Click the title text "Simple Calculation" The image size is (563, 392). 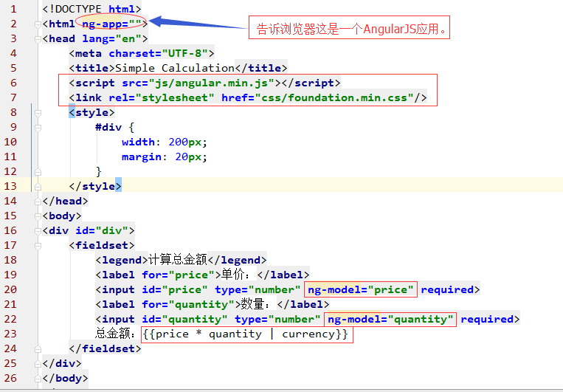(175, 68)
